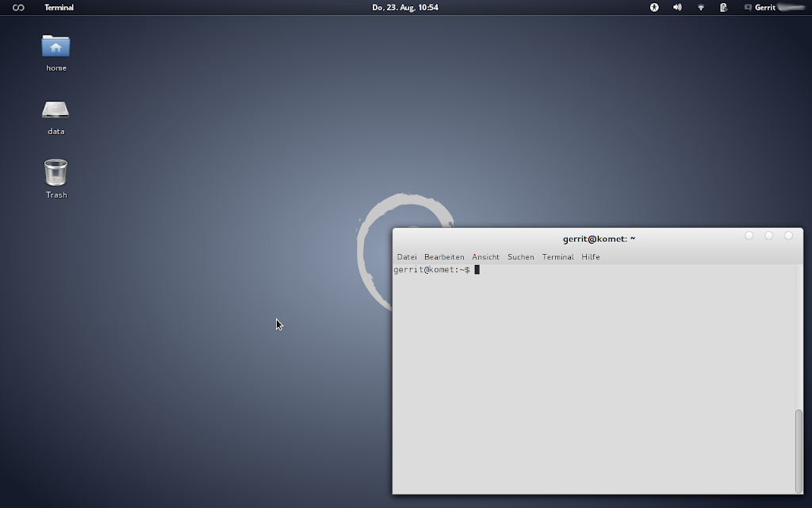Click the volume speaker icon
The image size is (812, 508).
677,7
